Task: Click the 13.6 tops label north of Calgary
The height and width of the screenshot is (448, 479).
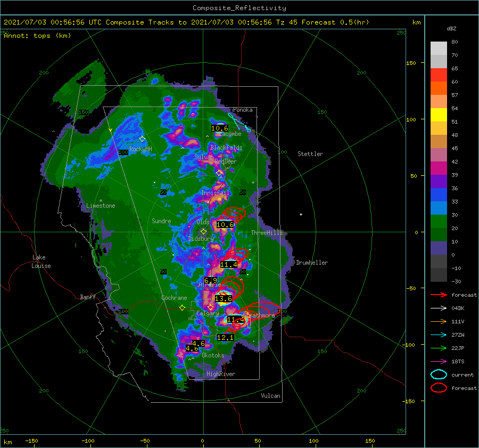Action: (224, 298)
